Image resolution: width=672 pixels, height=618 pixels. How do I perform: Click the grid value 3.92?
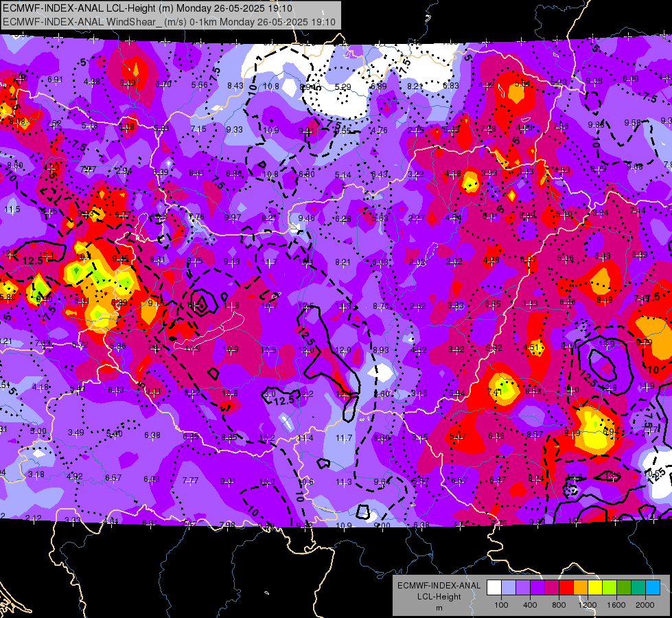pyautogui.click(x=456, y=349)
